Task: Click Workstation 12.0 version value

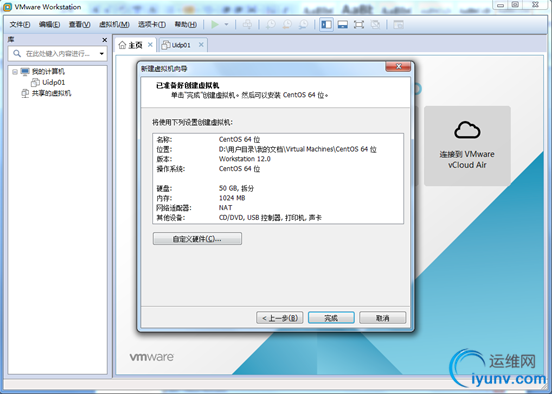Action: (x=245, y=159)
